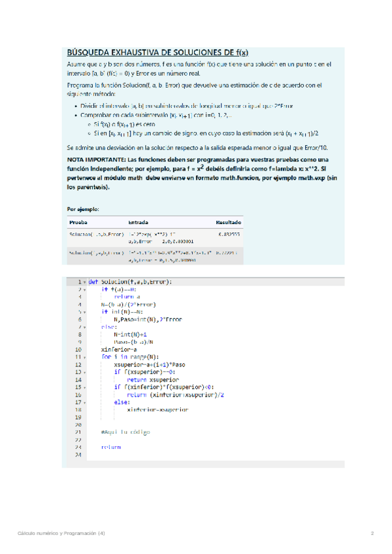Click the 'Cálculo numérico y Programación' footer text
The image size is (392, 554).
[x=61, y=534]
